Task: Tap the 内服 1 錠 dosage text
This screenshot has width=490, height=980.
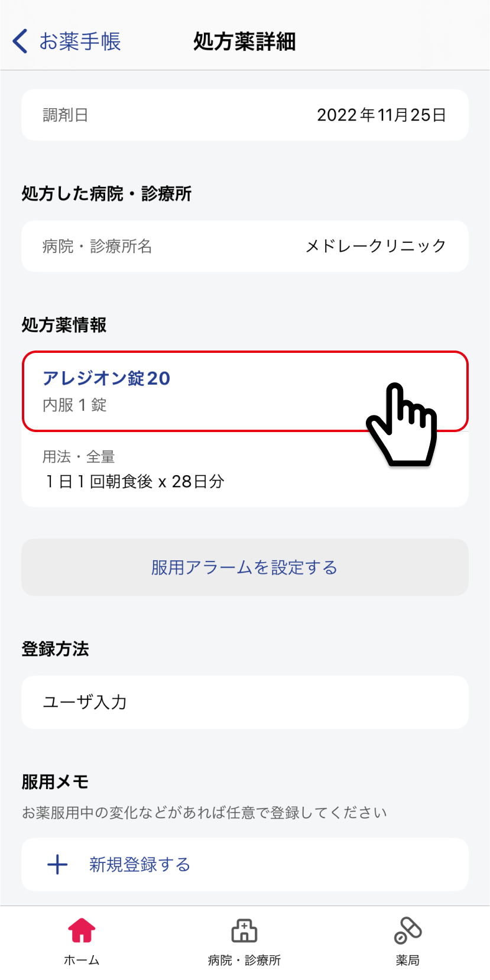Action: [x=74, y=405]
